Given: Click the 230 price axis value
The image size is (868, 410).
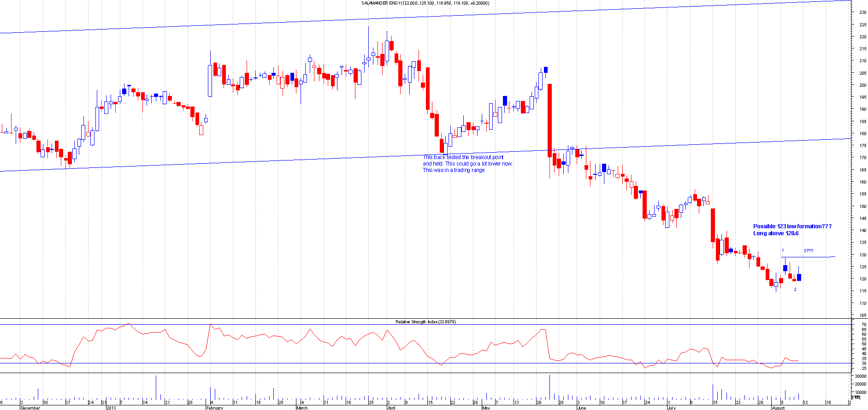Looking at the screenshot, I should tap(862, 12).
